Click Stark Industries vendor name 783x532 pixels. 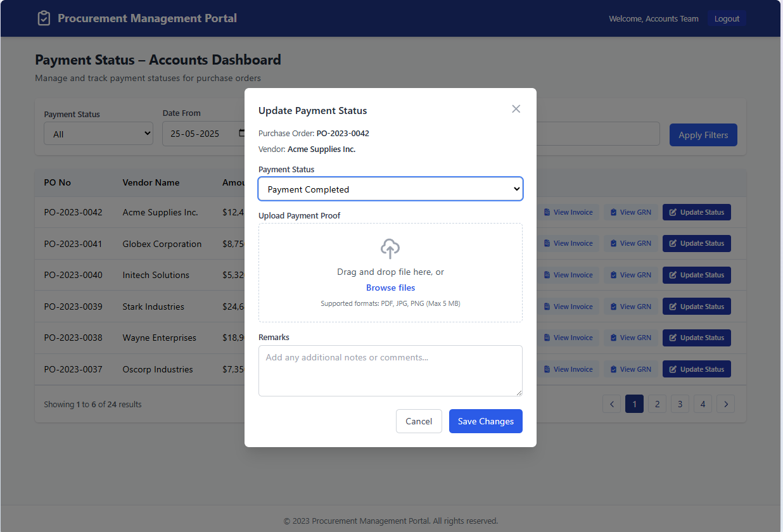pos(153,307)
